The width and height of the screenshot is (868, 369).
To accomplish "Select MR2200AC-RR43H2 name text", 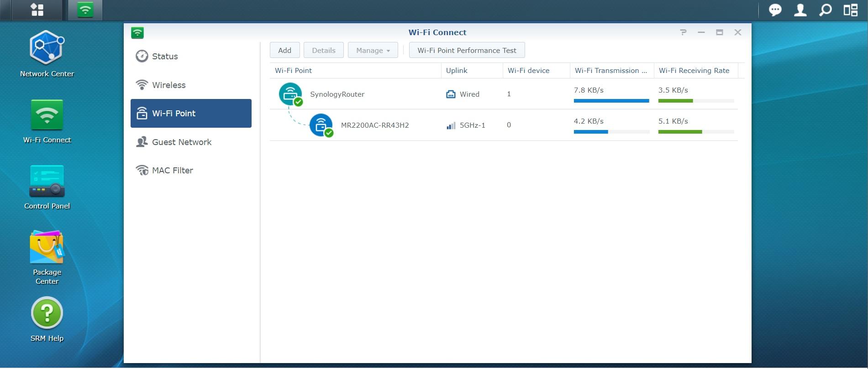I will 375,125.
